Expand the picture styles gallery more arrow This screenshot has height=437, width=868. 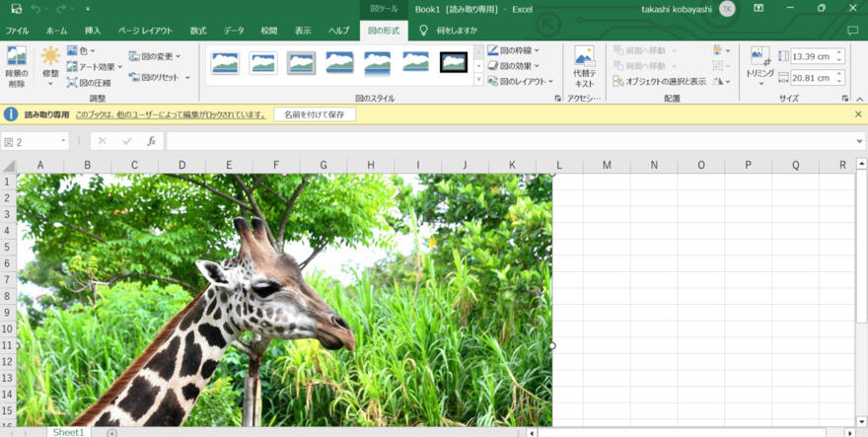point(478,80)
